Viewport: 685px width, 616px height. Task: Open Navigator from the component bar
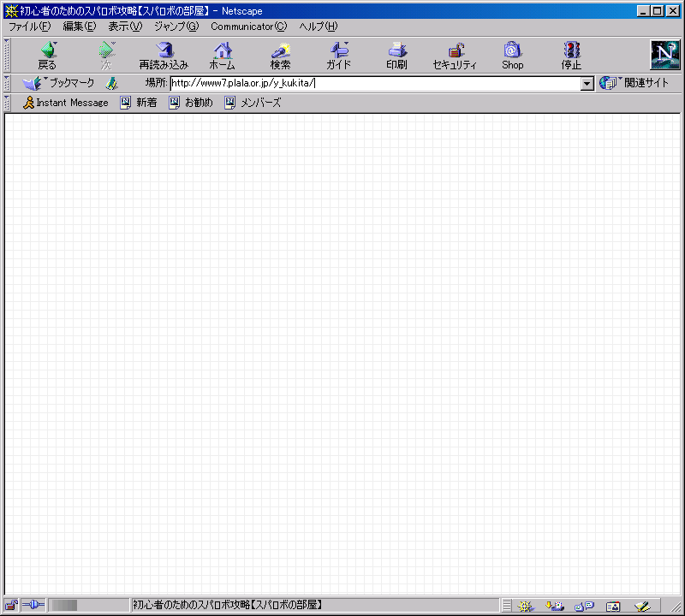click(x=526, y=606)
